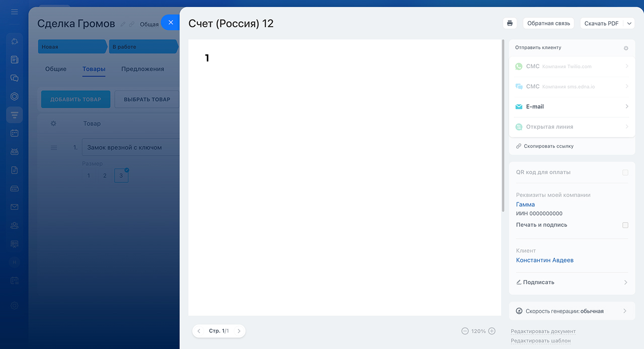Go to next page of document

click(x=239, y=331)
